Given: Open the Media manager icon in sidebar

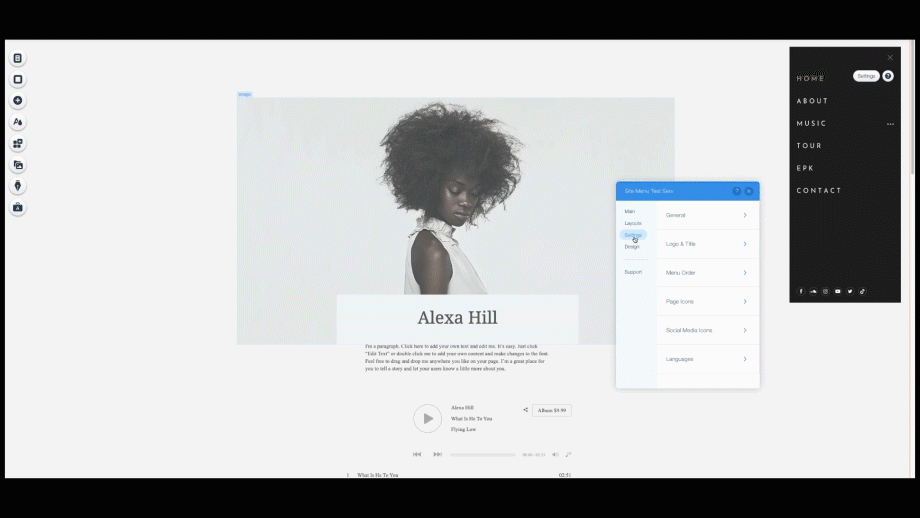Looking at the screenshot, I should pos(17,165).
